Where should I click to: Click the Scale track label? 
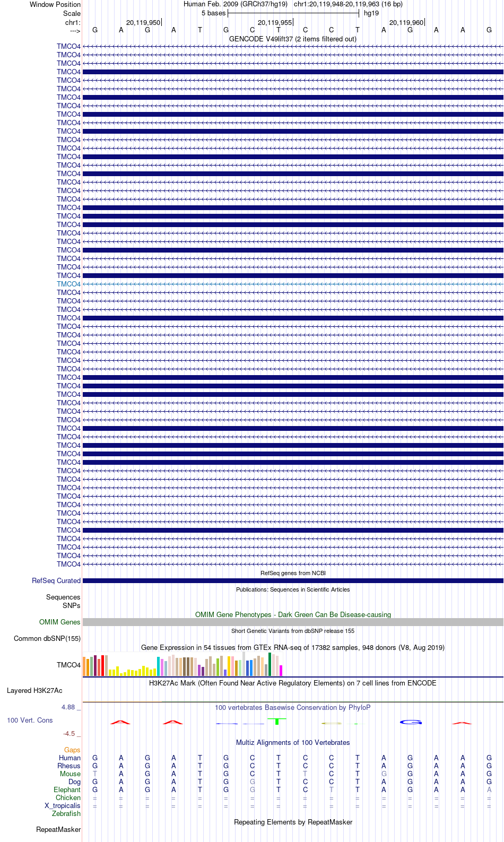72,13
